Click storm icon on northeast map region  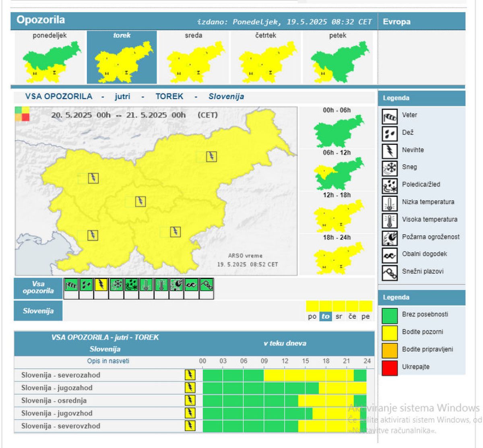[211, 156]
